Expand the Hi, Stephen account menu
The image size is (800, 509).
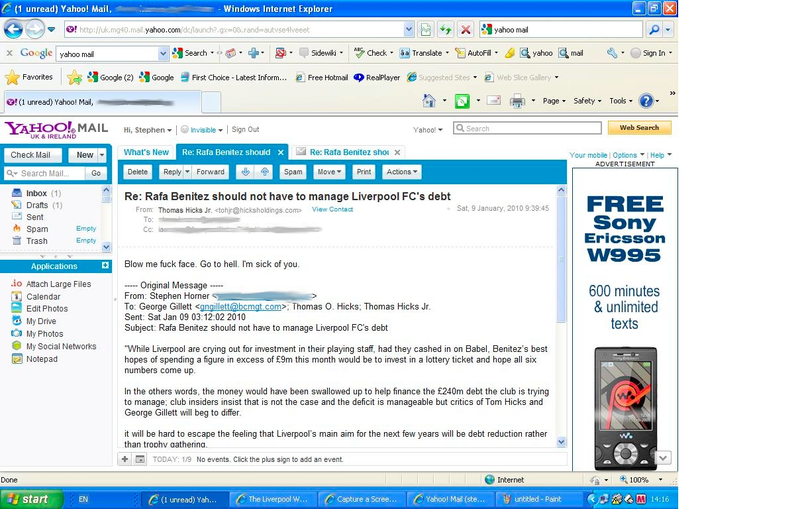[147, 130]
